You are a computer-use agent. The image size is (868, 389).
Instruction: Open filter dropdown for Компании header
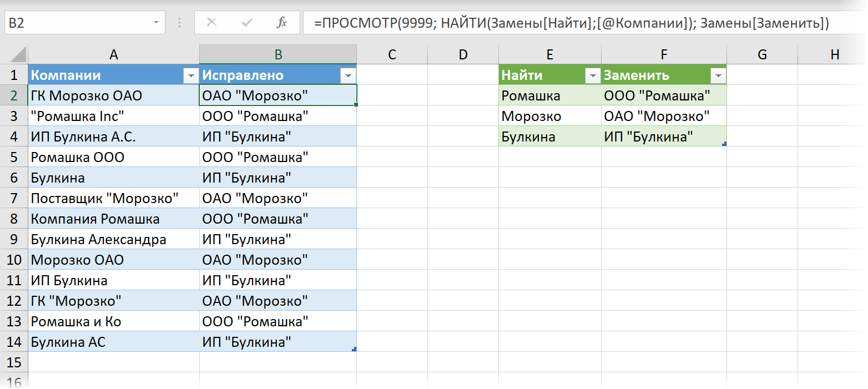click(x=191, y=75)
